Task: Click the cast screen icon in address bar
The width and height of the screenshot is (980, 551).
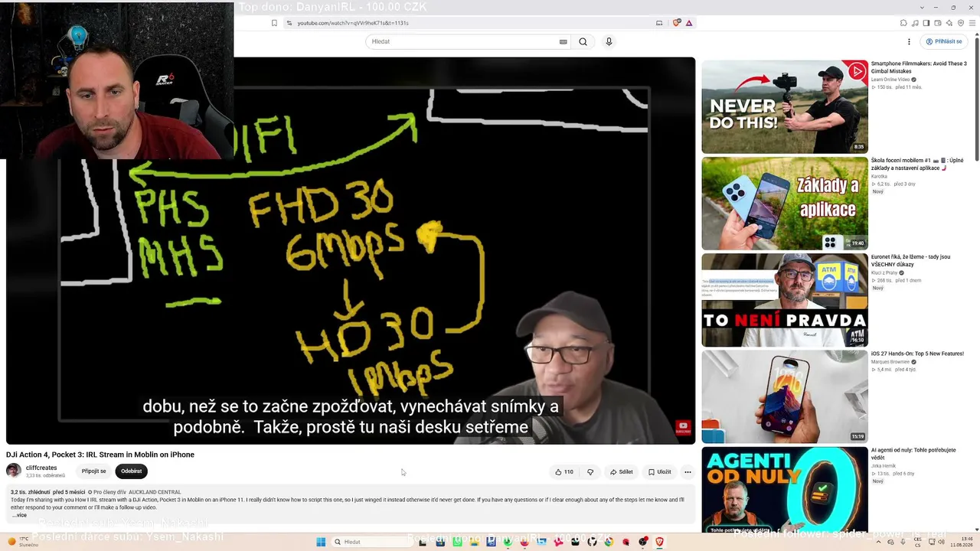Action: pyautogui.click(x=659, y=23)
